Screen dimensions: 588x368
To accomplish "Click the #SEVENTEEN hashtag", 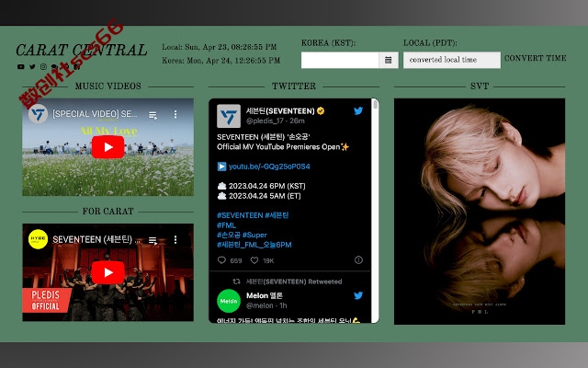I will coord(240,215).
